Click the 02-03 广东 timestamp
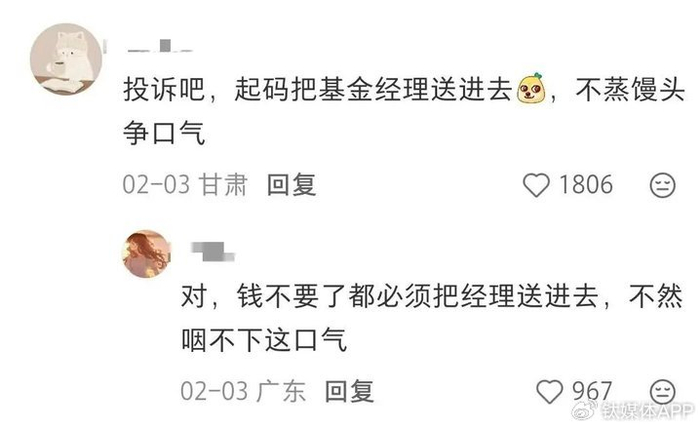Image resolution: width=700 pixels, height=428 pixels. tap(243, 391)
